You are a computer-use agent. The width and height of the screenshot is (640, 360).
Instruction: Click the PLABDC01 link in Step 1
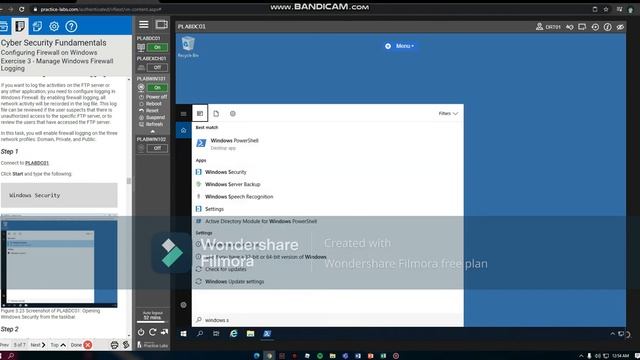click(37, 163)
